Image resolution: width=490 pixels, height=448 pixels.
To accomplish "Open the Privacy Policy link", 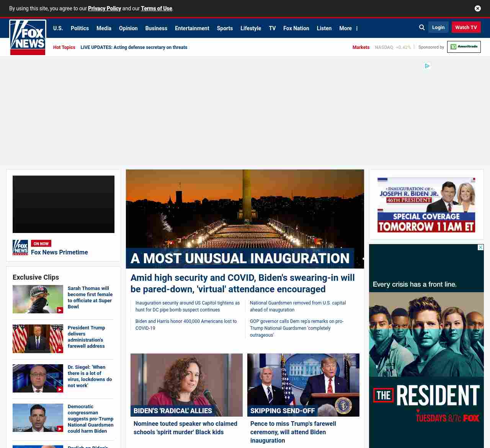I will [105, 8].
